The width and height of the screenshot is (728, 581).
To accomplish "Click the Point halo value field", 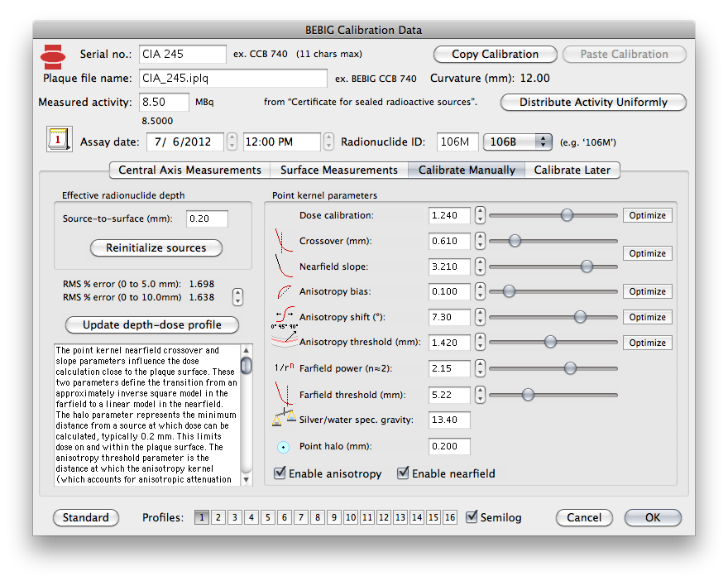I will pyautogui.click(x=449, y=446).
